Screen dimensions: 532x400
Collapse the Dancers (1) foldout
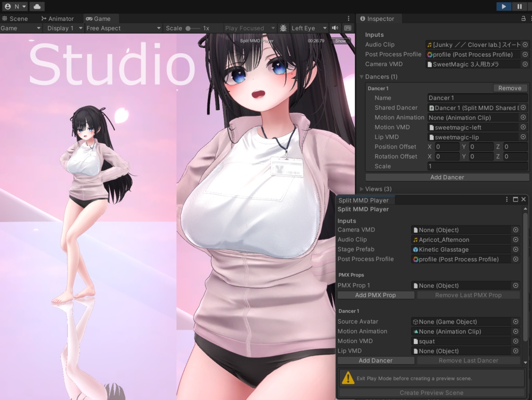point(362,77)
